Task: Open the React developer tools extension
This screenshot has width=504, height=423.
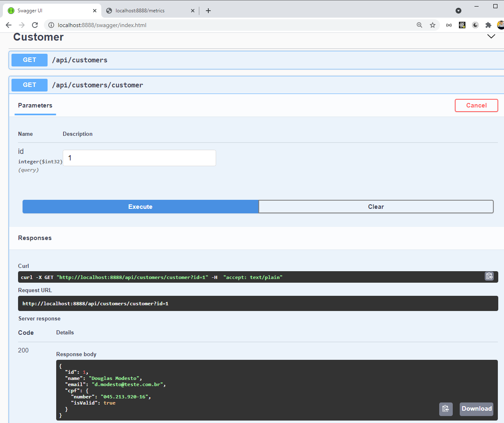Action: click(462, 25)
